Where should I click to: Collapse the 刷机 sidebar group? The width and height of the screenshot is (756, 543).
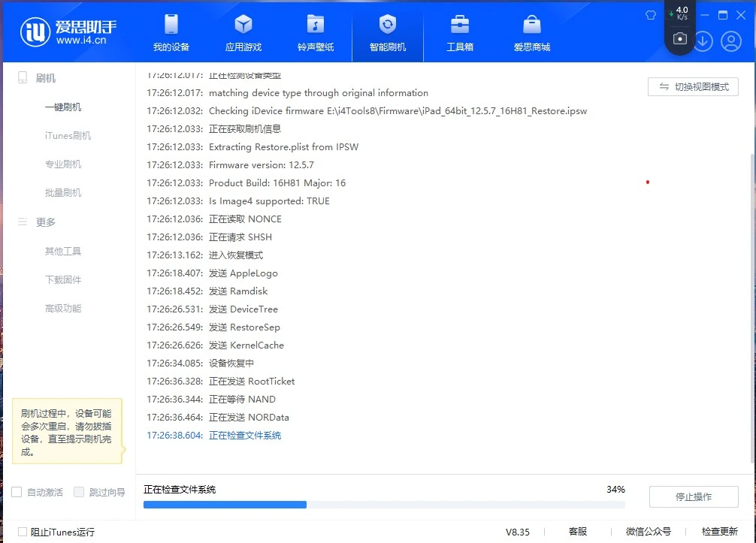[x=45, y=78]
